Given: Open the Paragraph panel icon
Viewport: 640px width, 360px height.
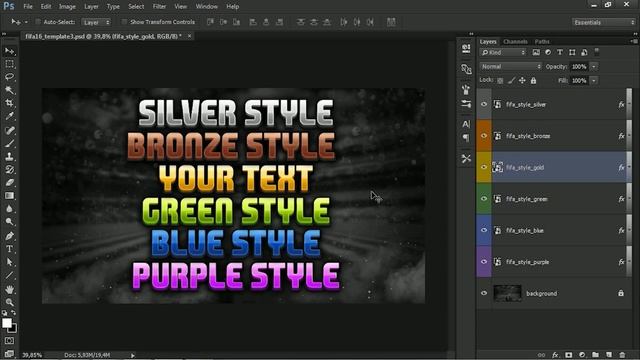Looking at the screenshot, I should pyautogui.click(x=466, y=138).
